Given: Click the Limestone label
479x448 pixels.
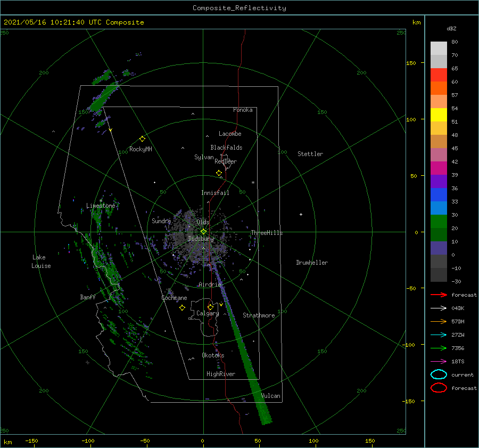Looking at the screenshot, I should (101, 206).
